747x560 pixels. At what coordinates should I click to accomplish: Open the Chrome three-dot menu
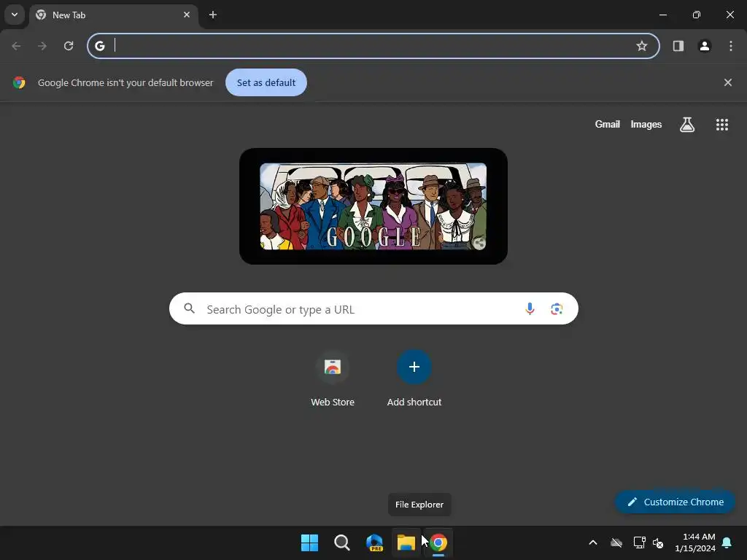click(731, 46)
